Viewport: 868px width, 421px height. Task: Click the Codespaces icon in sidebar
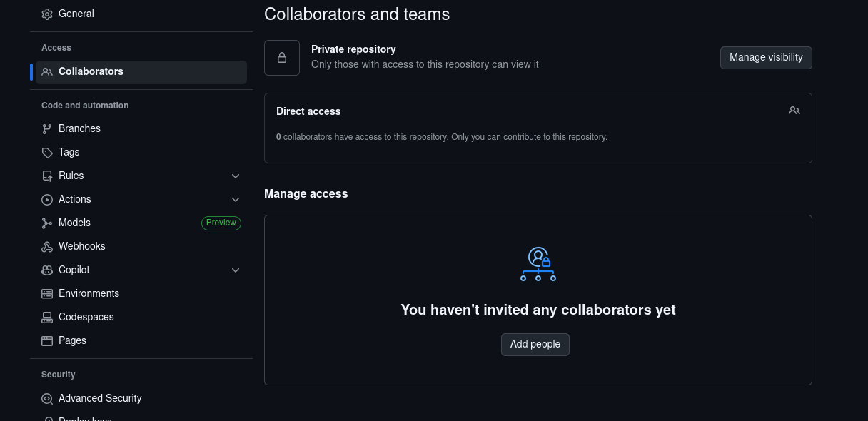47,318
